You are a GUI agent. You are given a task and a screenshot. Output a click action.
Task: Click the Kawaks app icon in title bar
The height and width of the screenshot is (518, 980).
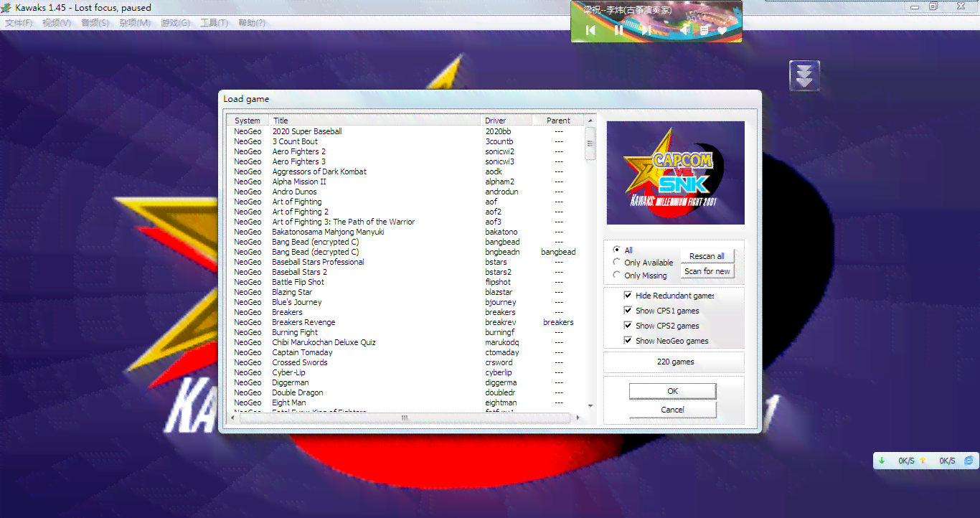click(5, 8)
